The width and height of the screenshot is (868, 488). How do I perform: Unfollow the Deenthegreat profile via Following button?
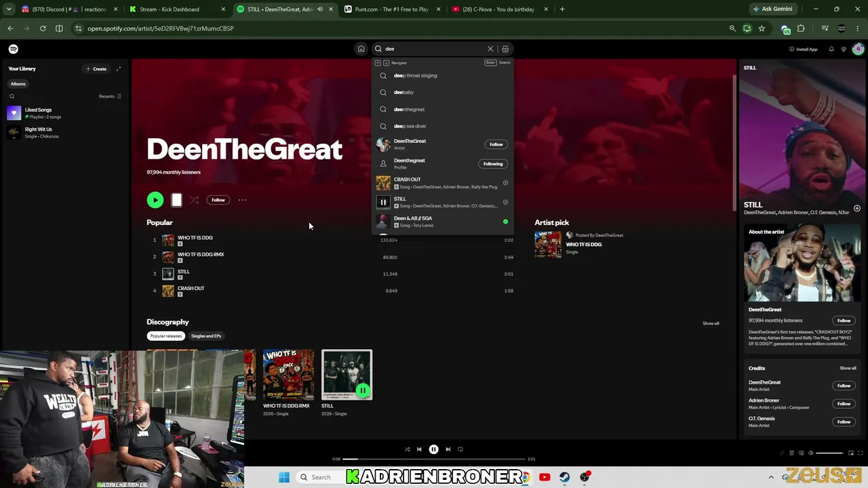pos(493,163)
